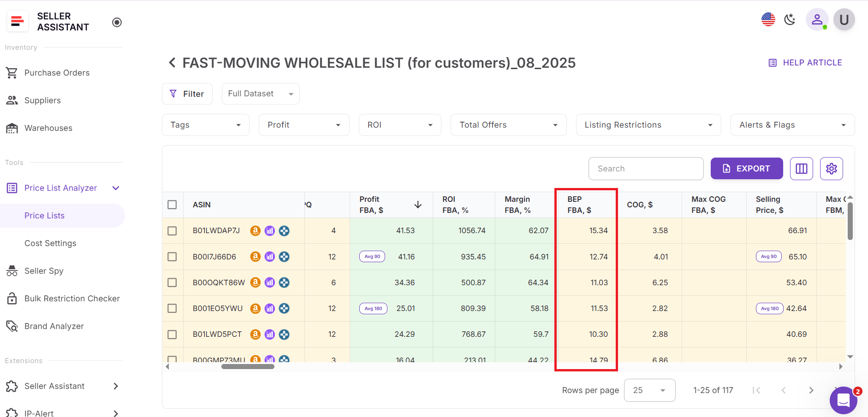Open the Rows per page selector

point(649,390)
